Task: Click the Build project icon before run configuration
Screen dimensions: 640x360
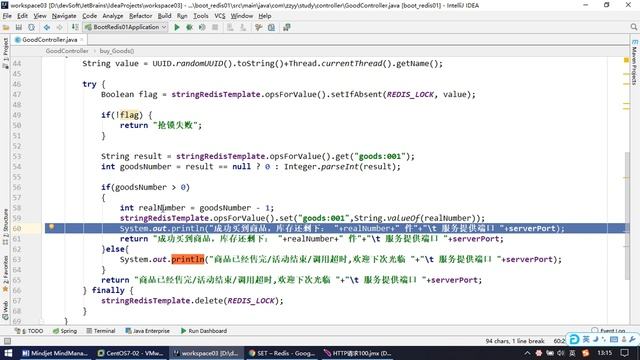Action: (75, 27)
